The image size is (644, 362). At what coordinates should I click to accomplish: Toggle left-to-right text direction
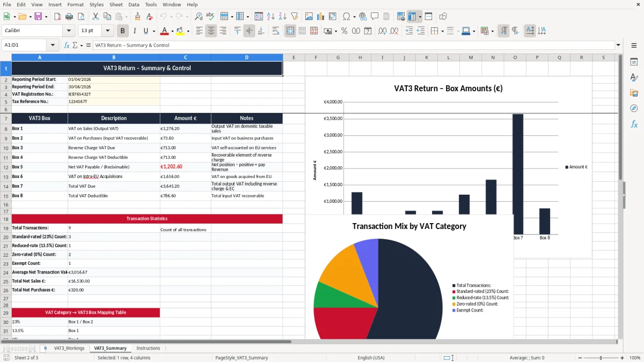click(x=503, y=31)
